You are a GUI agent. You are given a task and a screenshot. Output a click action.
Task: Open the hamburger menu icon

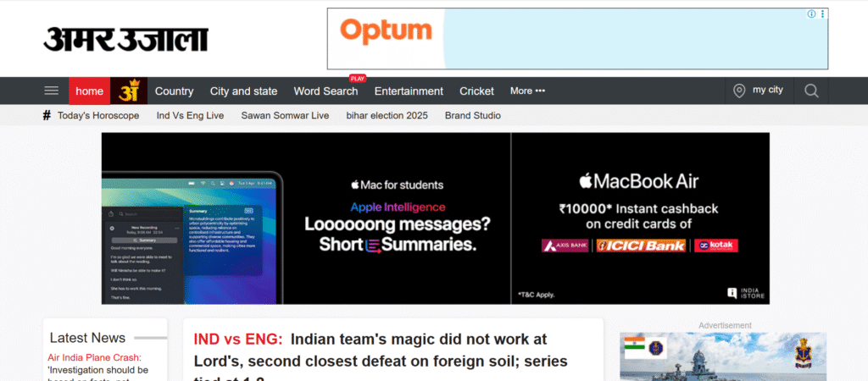[x=52, y=91]
